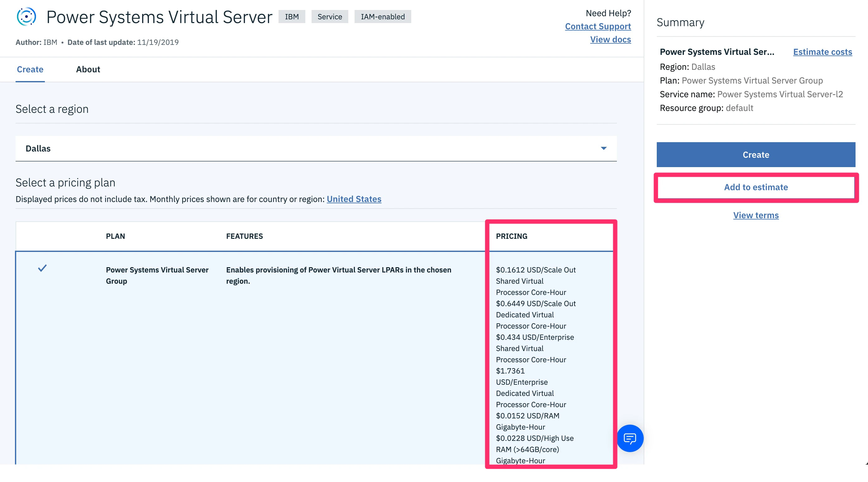The width and height of the screenshot is (868, 482).
Task: Click the 'Need Help?' text
Action: click(608, 13)
